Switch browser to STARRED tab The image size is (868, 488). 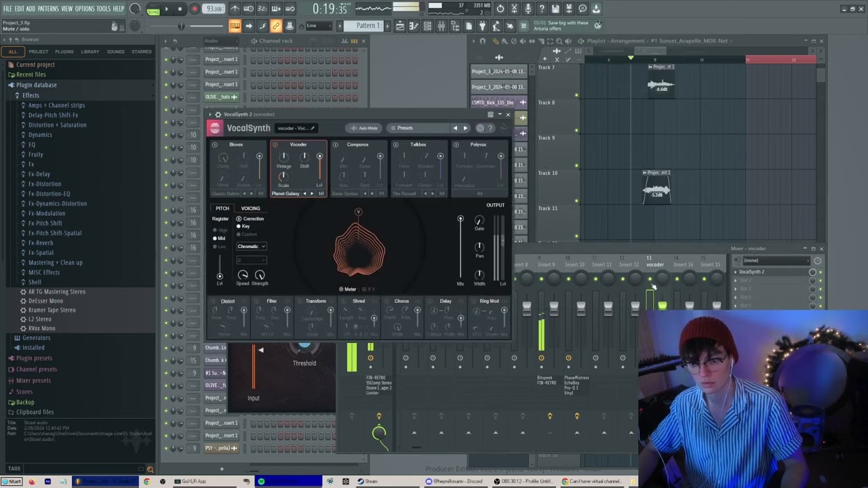[x=142, y=52]
